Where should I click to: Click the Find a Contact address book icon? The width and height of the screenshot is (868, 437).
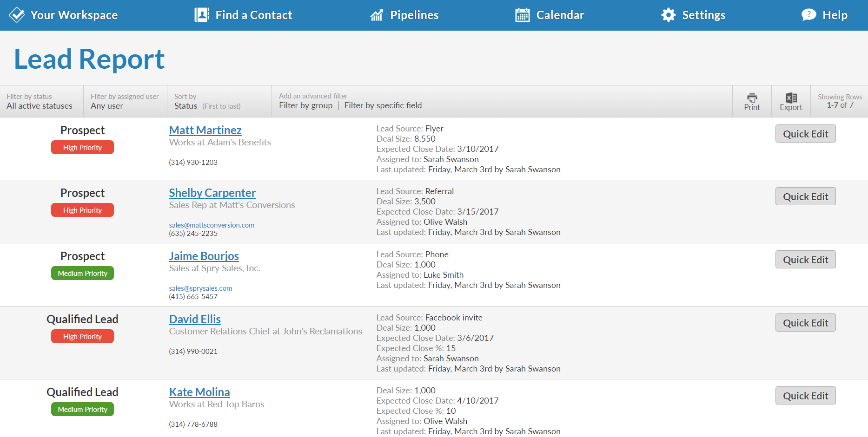tap(202, 15)
